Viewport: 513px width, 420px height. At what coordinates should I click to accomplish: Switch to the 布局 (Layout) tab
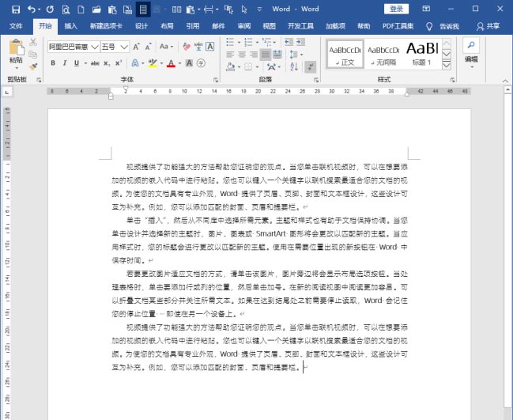[167, 26]
